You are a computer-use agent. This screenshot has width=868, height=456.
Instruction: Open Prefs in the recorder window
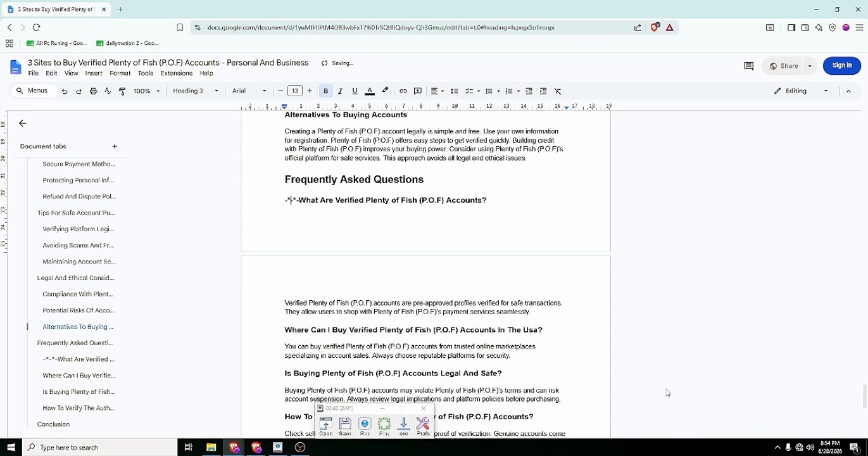pyautogui.click(x=423, y=427)
